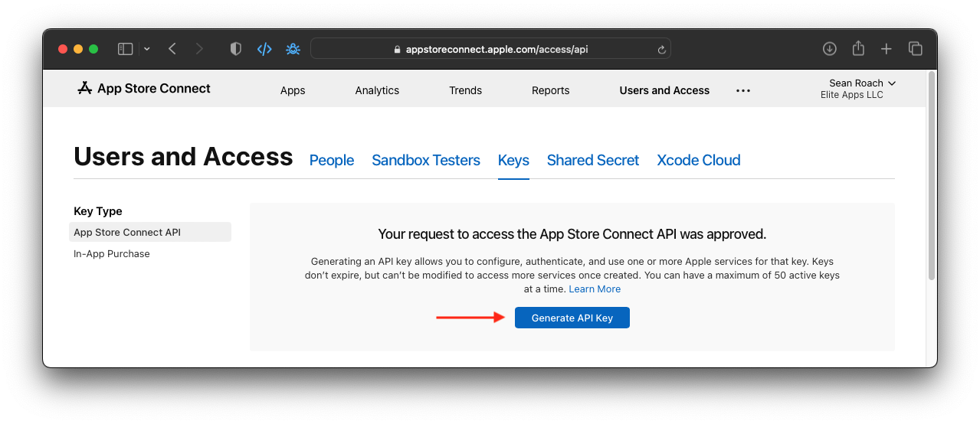Screen dimensions: 980x424
Task: Select Users and Access in navigation
Action: click(x=664, y=90)
